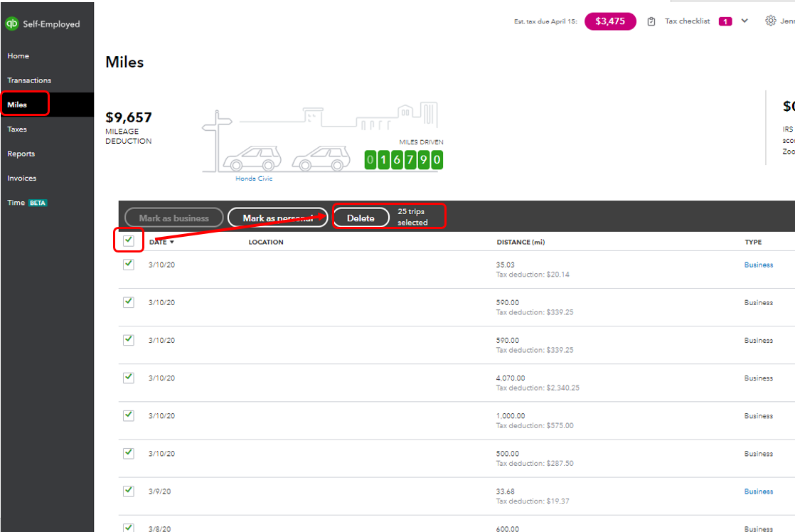Image resolution: width=795 pixels, height=532 pixels.
Task: Click the 1,000.00 distance value
Action: (x=511, y=416)
